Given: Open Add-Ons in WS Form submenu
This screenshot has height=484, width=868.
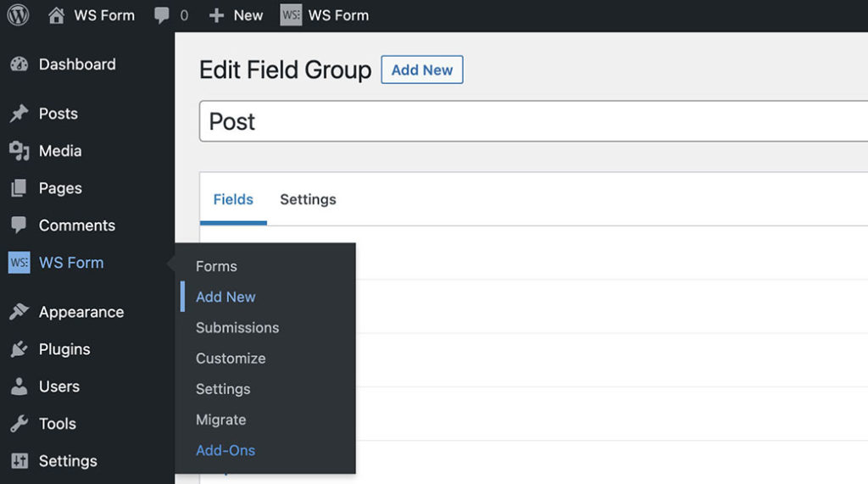Looking at the screenshot, I should (225, 451).
